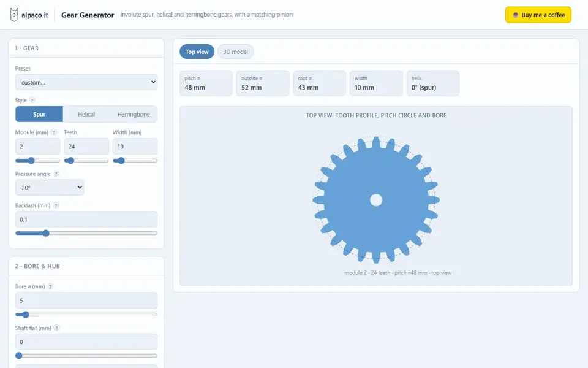This screenshot has width=588, height=368.
Task: Click the helix 0° (spur) stat
Action: point(433,83)
